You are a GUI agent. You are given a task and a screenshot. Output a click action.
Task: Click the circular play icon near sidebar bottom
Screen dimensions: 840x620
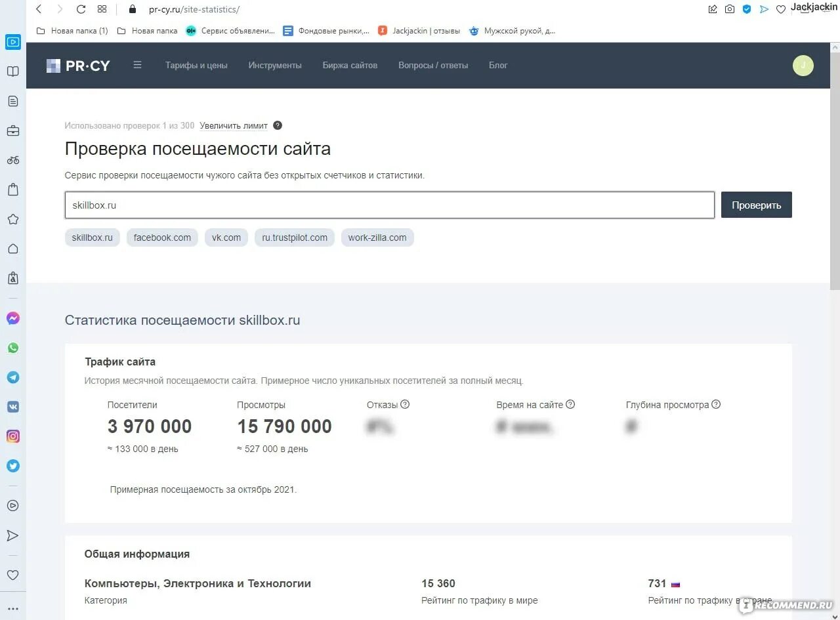[x=12, y=506]
